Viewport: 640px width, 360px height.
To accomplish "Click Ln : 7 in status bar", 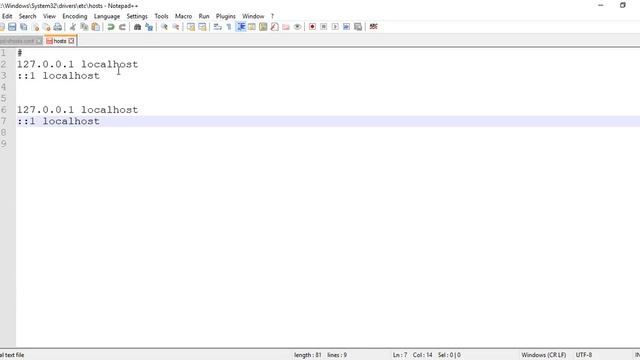I will click(400, 355).
